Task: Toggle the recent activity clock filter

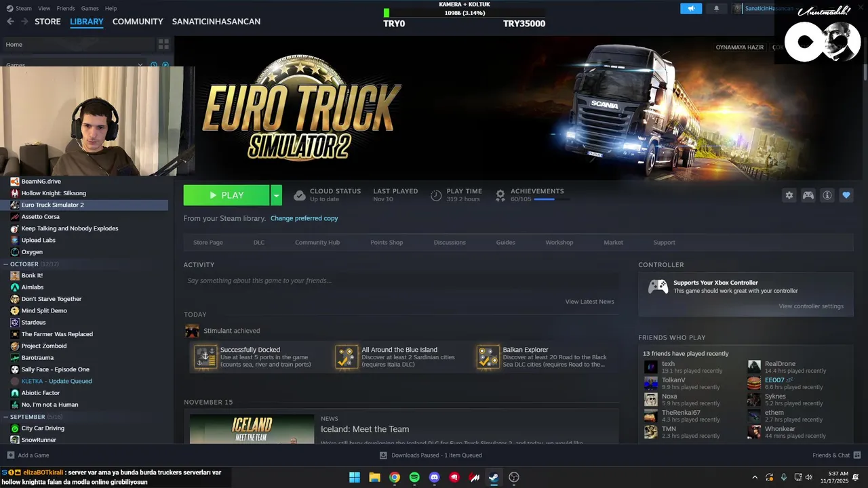Action: point(154,65)
